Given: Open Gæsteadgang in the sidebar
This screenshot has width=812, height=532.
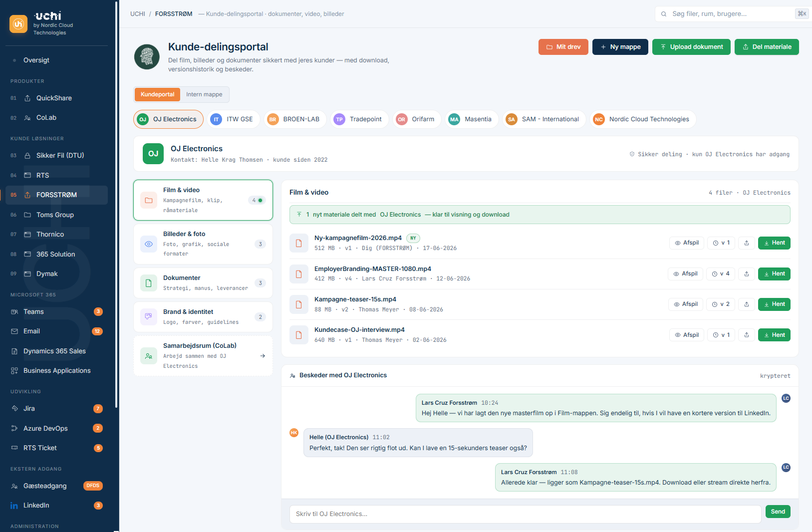Looking at the screenshot, I should point(56,486).
